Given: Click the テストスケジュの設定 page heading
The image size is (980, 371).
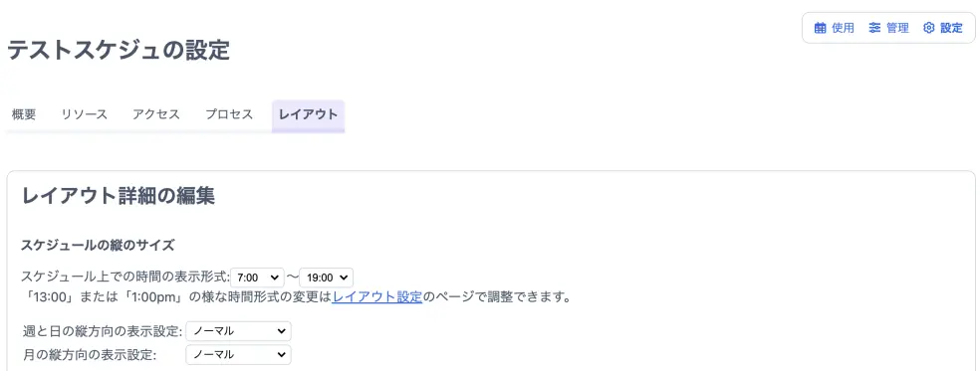Looking at the screenshot, I should pyautogui.click(x=119, y=50).
